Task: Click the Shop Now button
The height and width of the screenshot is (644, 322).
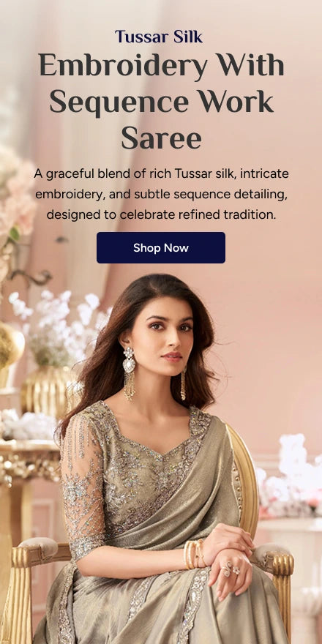Action: (x=161, y=247)
